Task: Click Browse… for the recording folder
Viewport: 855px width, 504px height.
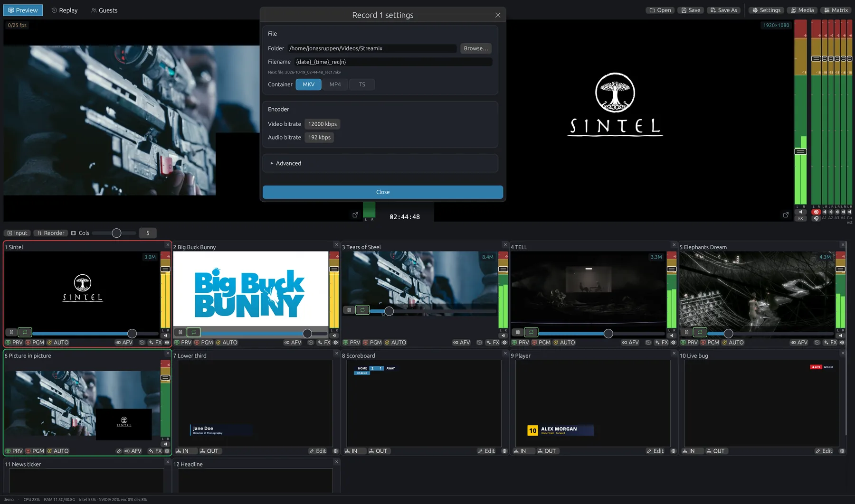Action: [x=476, y=48]
